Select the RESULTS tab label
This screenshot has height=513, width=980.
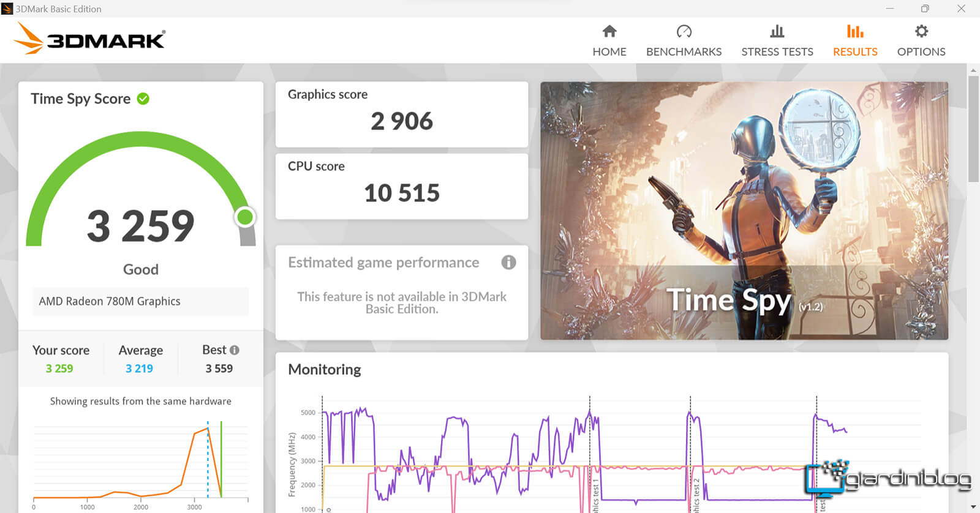855,52
